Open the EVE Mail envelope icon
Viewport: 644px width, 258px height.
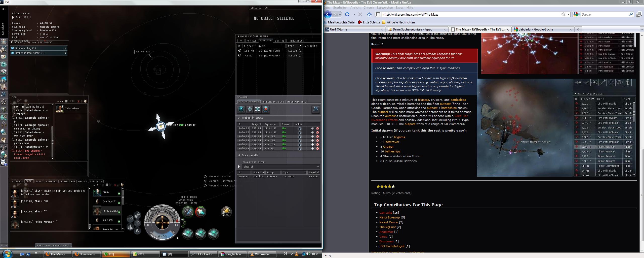point(4,57)
